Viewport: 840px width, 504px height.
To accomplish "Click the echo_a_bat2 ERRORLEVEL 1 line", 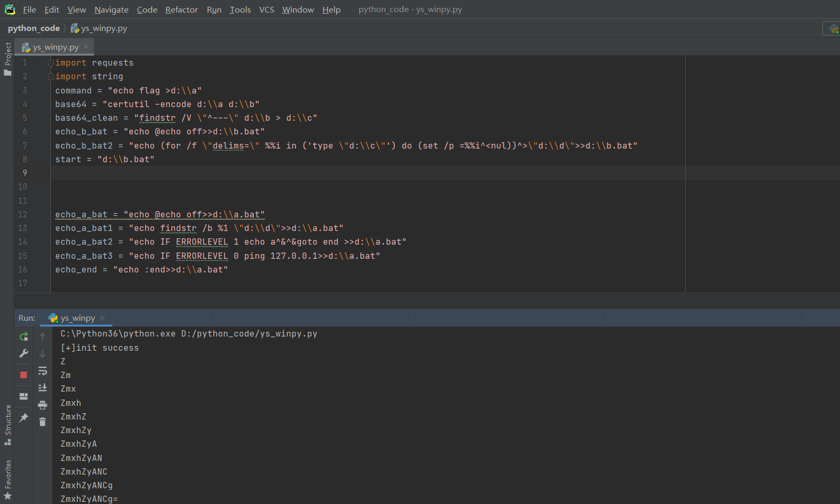I will [x=231, y=241].
